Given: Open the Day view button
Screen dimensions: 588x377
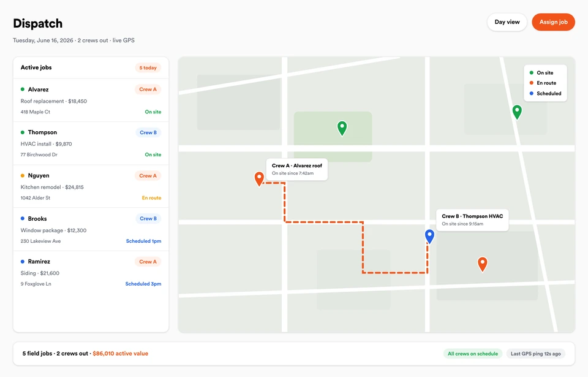Looking at the screenshot, I should click(507, 22).
